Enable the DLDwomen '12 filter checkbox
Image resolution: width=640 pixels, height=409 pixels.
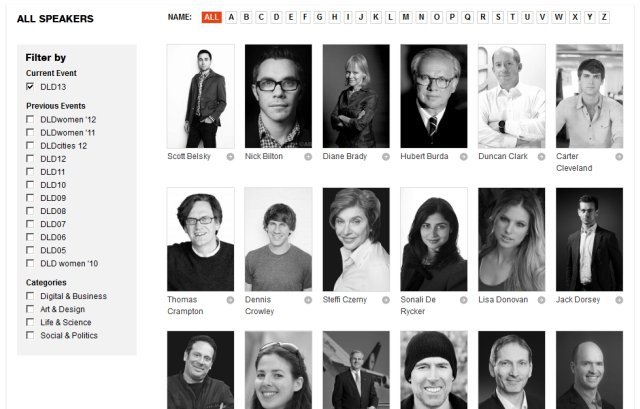point(30,119)
